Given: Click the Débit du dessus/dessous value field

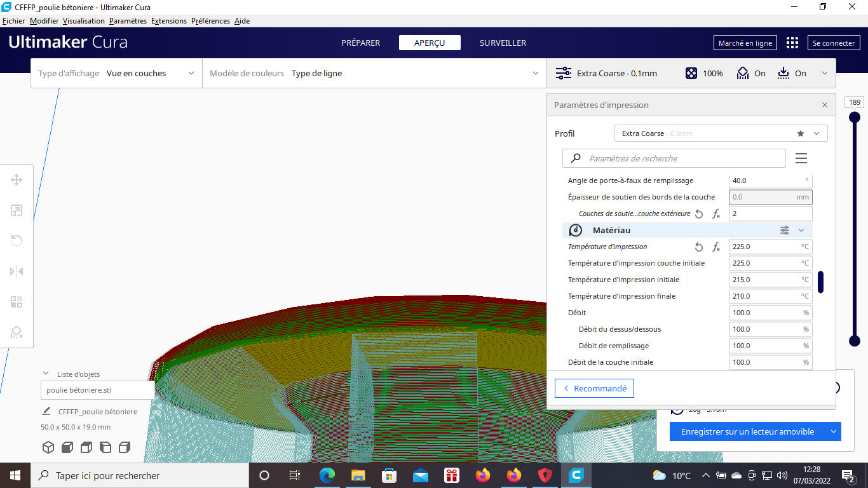Looking at the screenshot, I should pos(770,329).
